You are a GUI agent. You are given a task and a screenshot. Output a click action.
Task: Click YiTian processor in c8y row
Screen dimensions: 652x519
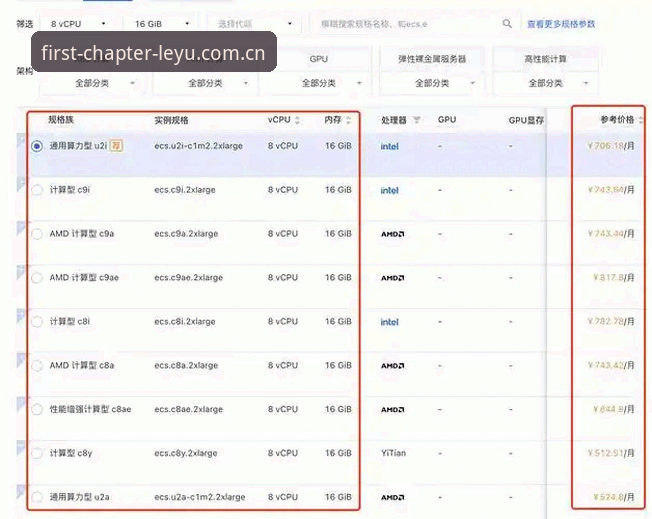coord(393,453)
